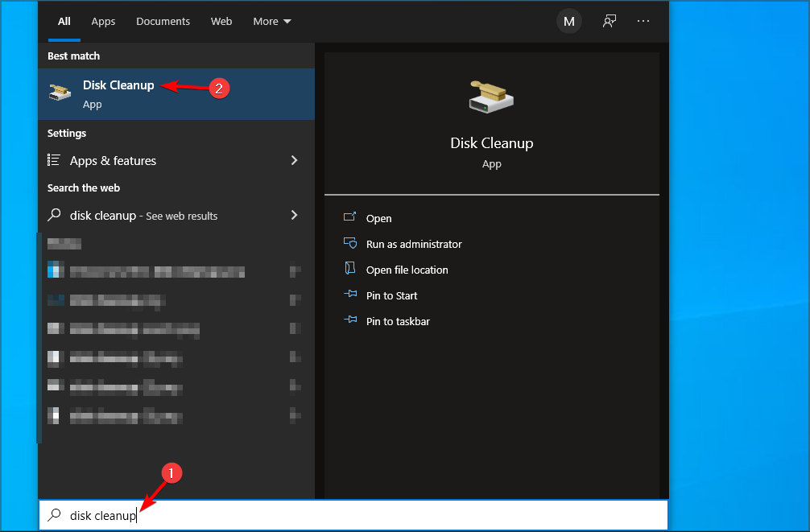Click the Open window-arrow icon
810x532 pixels.
coord(349,217)
